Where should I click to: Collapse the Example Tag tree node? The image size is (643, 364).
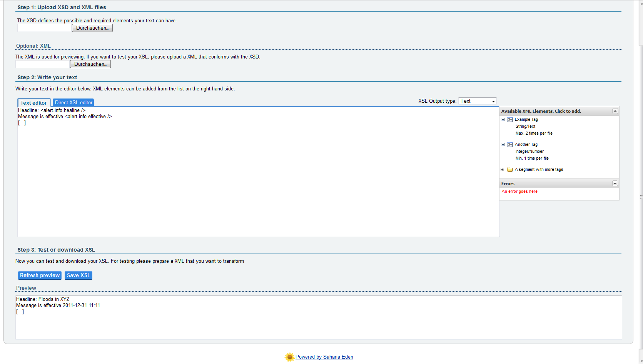point(503,120)
